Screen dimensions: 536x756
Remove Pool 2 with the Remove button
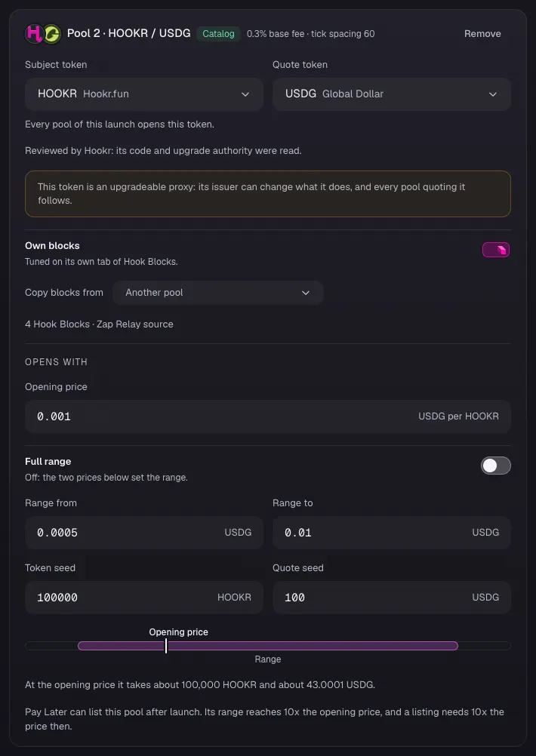pos(482,34)
